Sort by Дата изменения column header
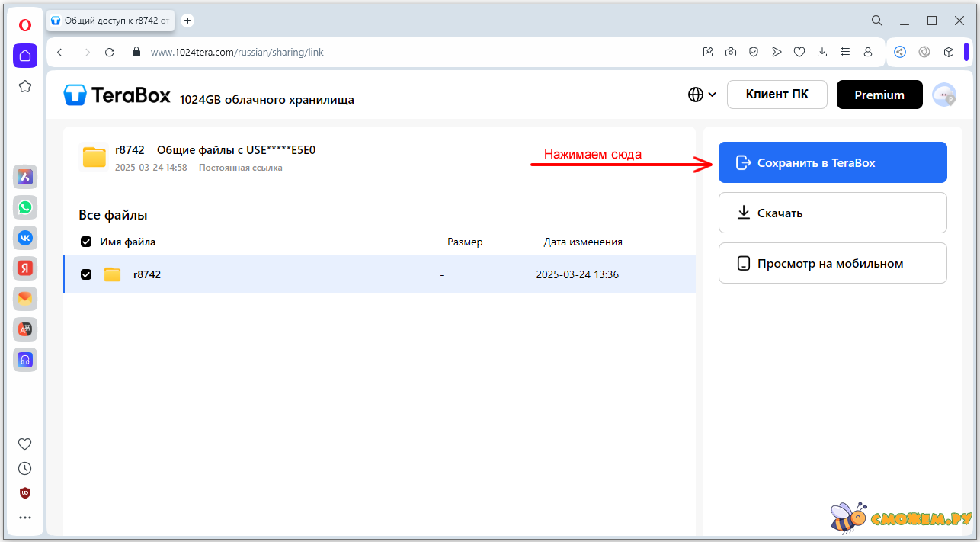Image resolution: width=980 pixels, height=542 pixels. (583, 242)
